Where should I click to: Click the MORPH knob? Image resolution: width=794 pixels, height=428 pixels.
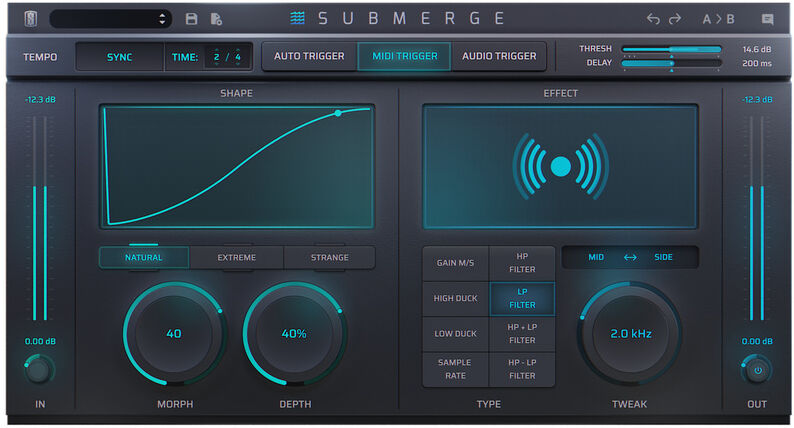click(x=174, y=333)
